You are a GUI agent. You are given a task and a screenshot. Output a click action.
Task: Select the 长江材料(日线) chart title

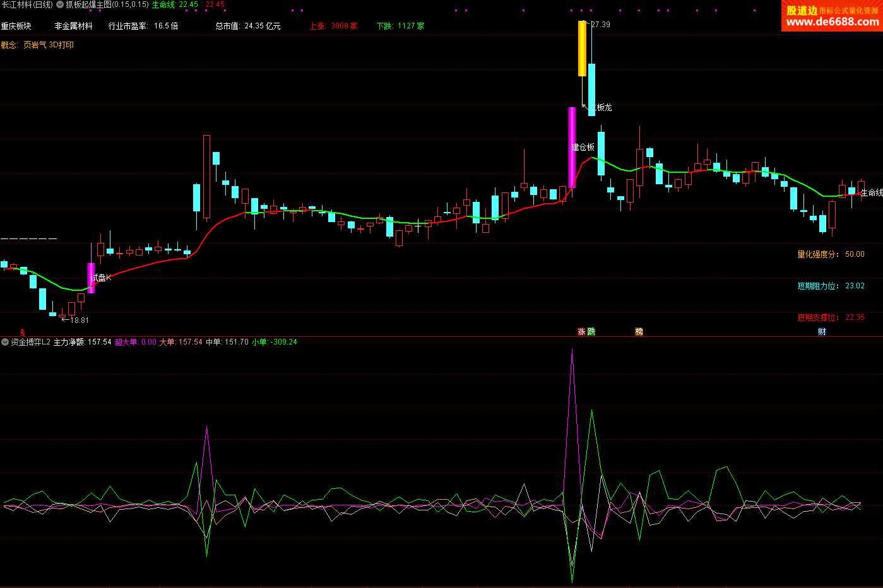tap(27, 4)
